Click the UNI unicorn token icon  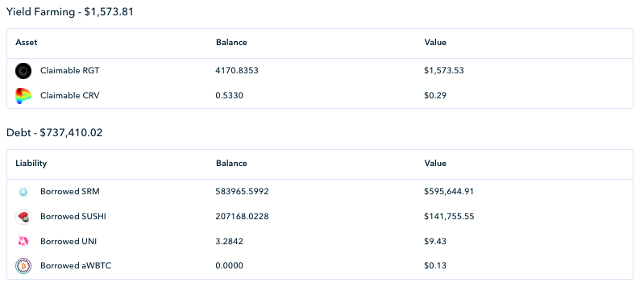coord(23,241)
